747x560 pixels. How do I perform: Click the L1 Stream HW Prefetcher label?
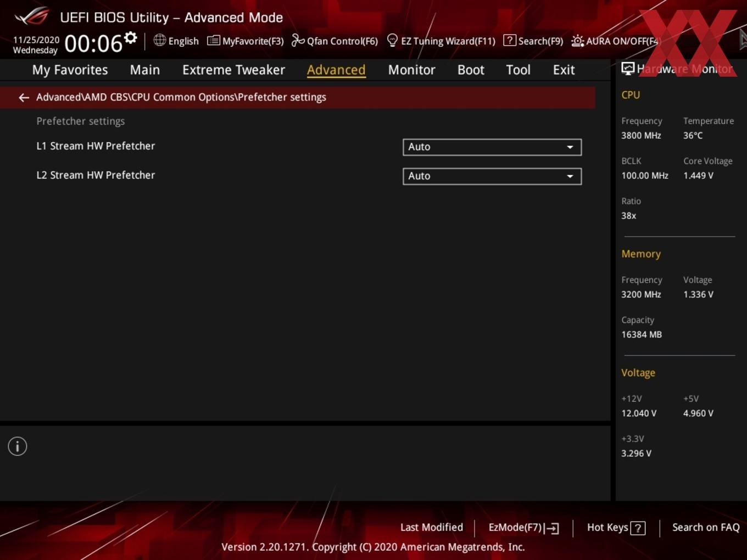point(96,146)
